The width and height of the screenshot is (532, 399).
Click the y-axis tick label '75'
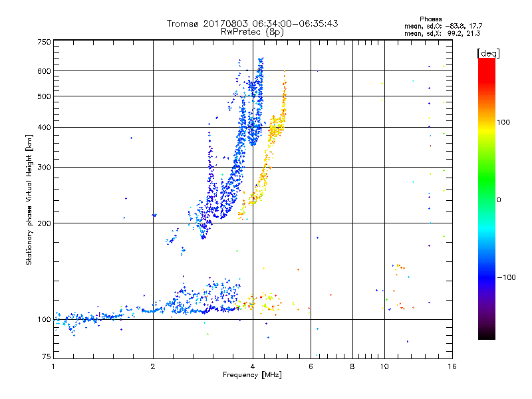point(47,356)
